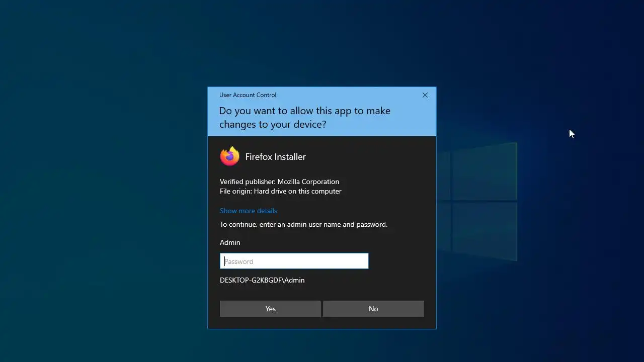Click the User Account Control title text

248,95
